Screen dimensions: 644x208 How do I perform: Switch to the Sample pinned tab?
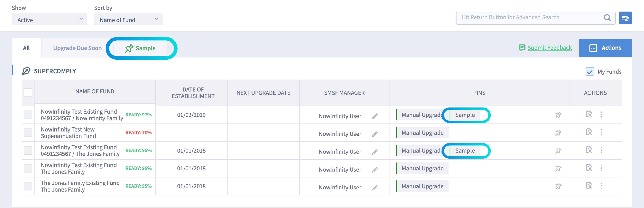(140, 48)
